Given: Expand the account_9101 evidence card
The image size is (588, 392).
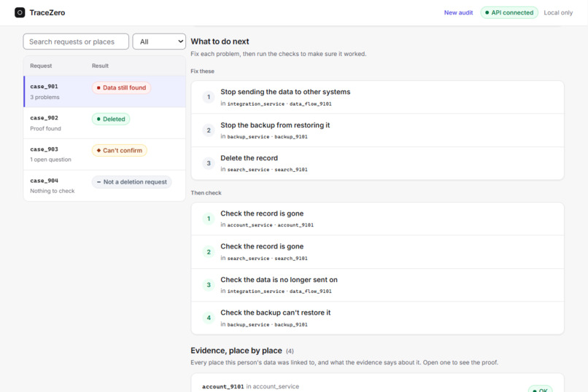Looking at the screenshot, I should point(377,383).
